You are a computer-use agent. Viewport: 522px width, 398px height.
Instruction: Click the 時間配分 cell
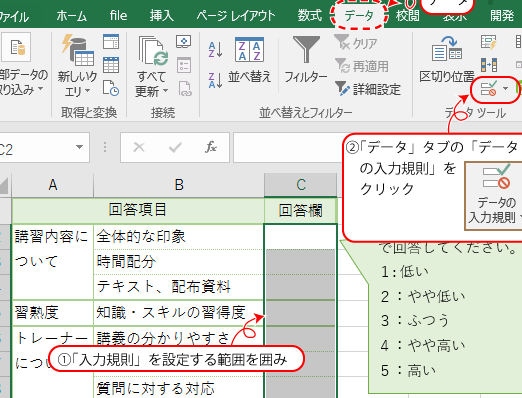pyautogui.click(x=179, y=262)
